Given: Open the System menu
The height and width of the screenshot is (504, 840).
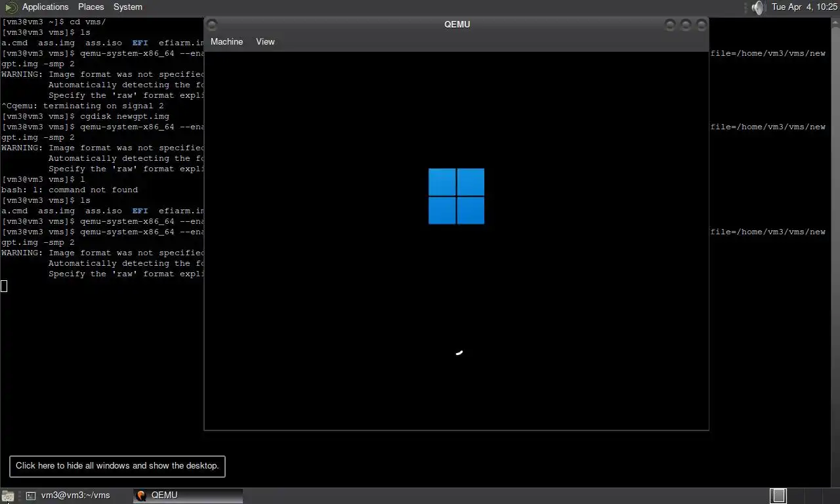Looking at the screenshot, I should [x=128, y=7].
